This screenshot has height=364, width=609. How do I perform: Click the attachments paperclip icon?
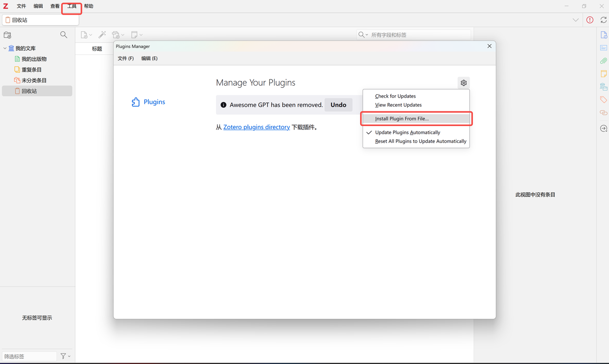603,61
